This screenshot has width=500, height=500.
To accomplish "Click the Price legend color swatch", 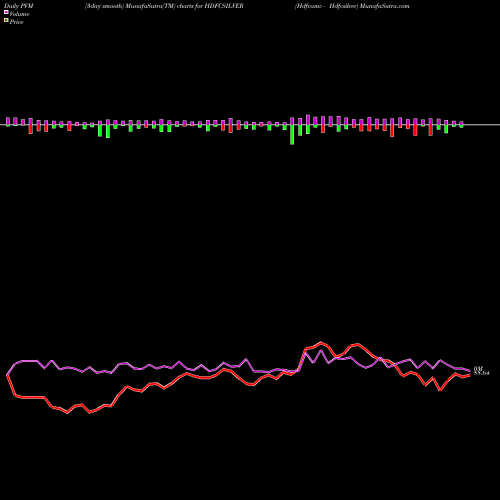I will click(6, 21).
